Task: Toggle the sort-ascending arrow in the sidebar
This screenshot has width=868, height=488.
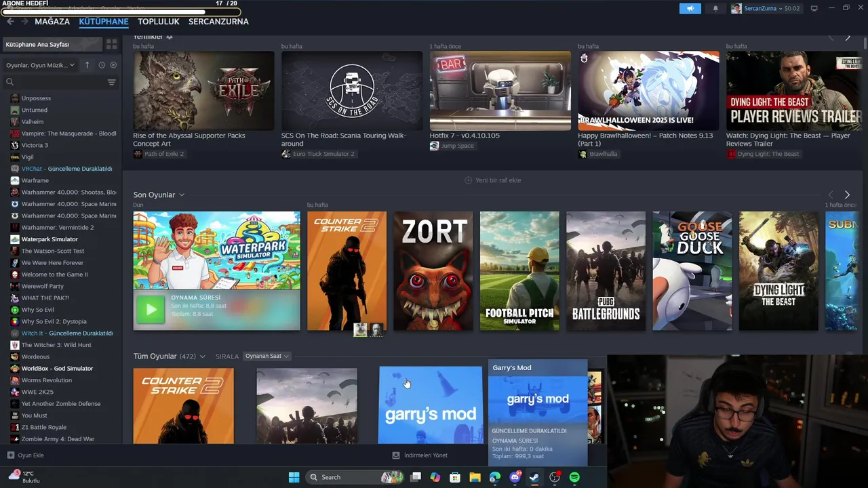Action: (87, 65)
